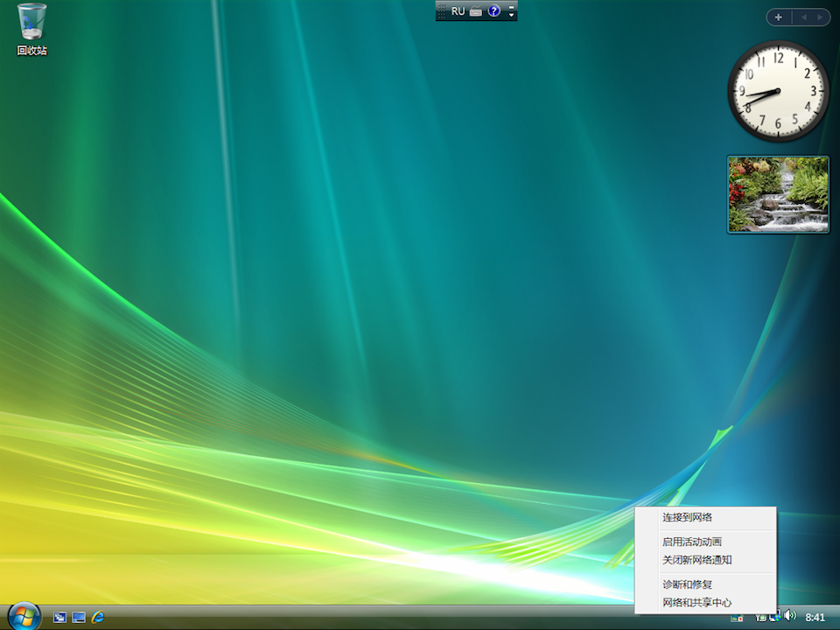Open language bar help question mark
This screenshot has height=630, width=840.
tap(493, 10)
